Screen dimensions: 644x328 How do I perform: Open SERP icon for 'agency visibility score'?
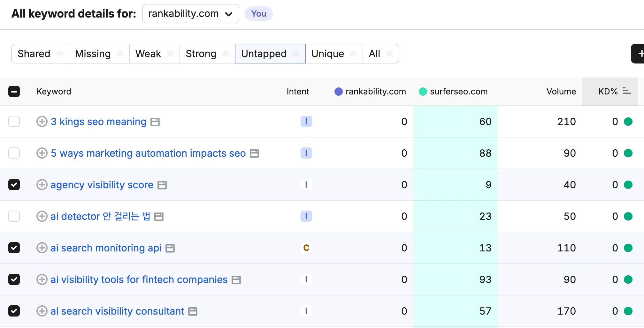(162, 185)
